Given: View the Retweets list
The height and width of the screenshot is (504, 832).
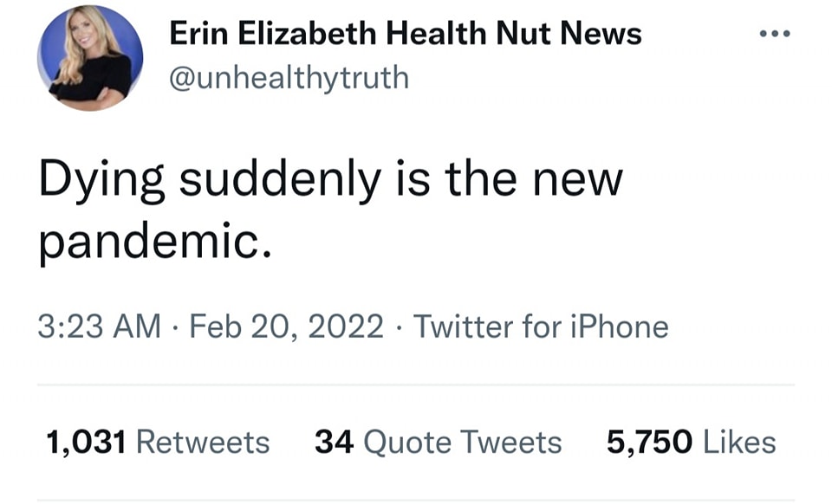Looking at the screenshot, I should [157, 443].
